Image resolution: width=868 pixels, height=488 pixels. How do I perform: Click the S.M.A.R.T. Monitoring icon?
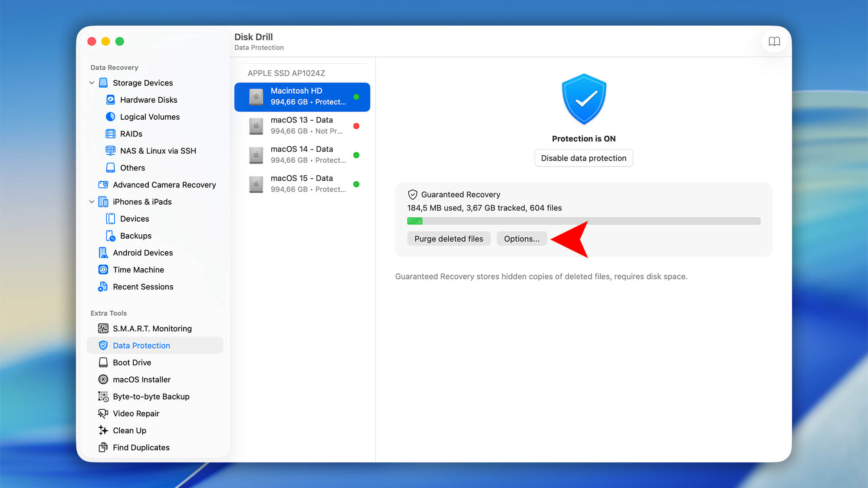tap(103, 328)
